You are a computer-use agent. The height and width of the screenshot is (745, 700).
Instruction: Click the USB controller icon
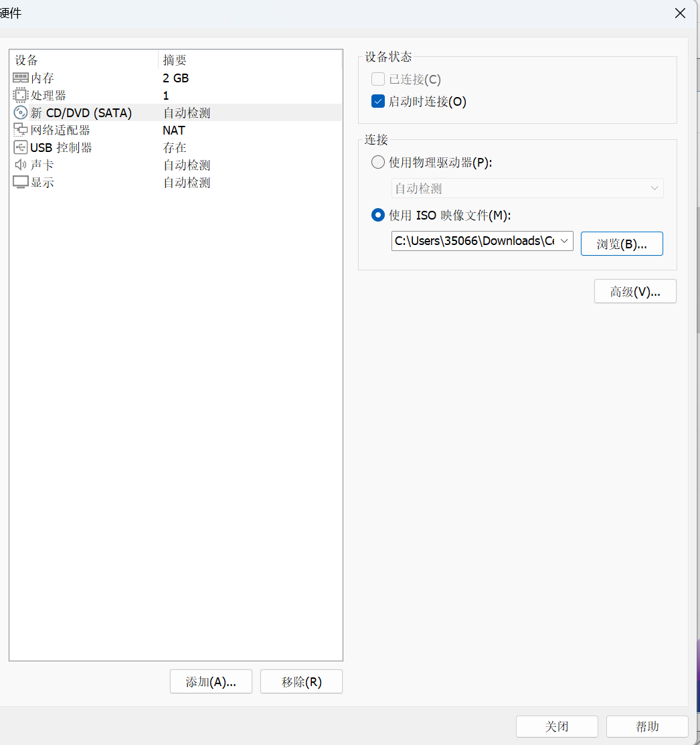tap(21, 147)
